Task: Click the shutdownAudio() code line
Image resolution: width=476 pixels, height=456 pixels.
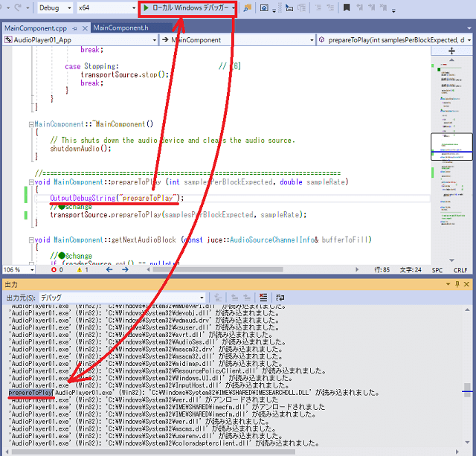Action: [x=80, y=149]
